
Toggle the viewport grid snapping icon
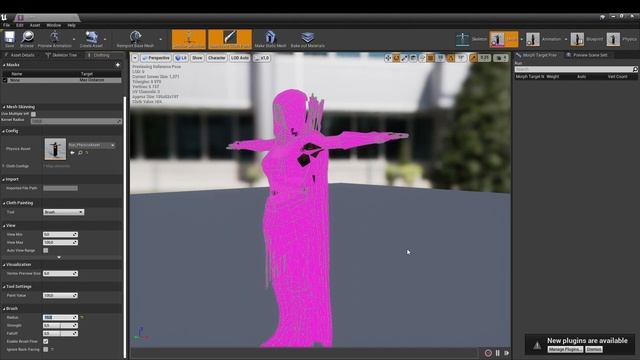pyautogui.click(x=431, y=58)
